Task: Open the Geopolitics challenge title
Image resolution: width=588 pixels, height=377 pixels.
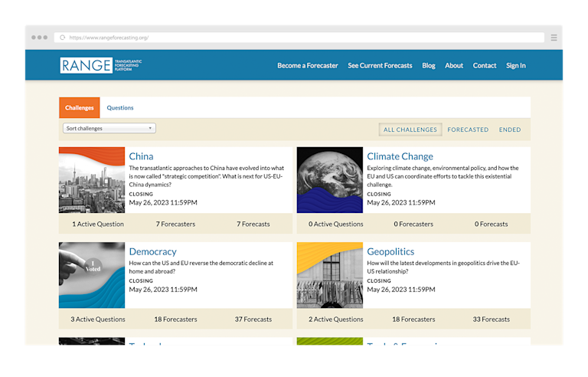Action: click(390, 251)
